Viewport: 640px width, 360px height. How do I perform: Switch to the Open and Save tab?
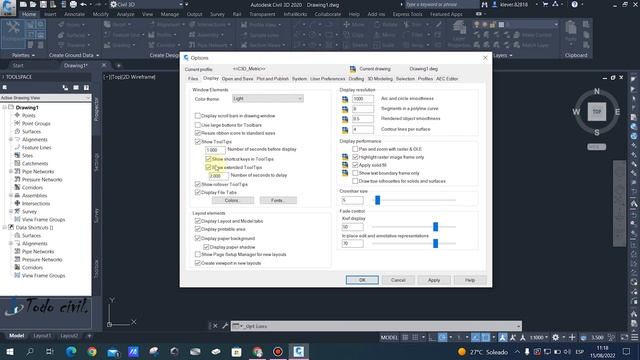(238, 79)
